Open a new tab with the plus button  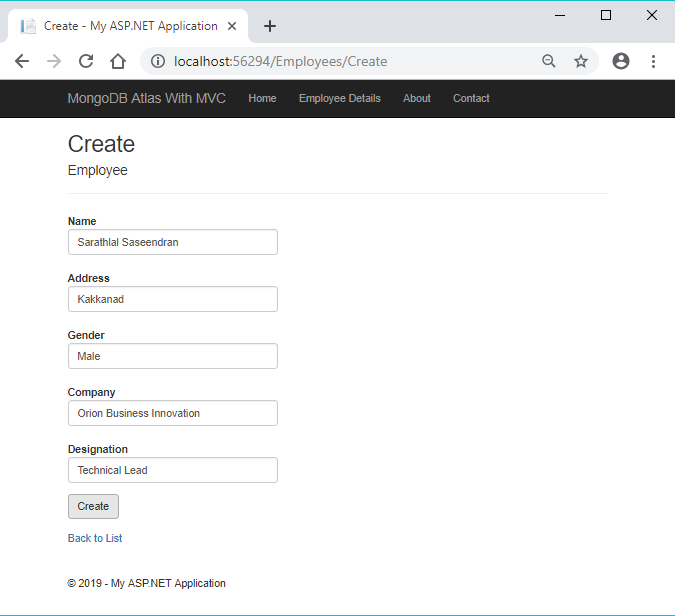(x=270, y=26)
